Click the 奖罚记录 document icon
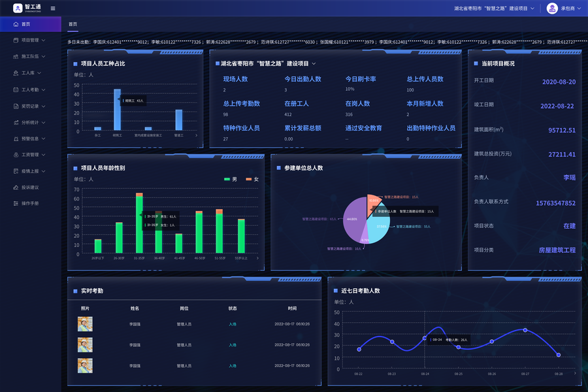Image resolution: width=588 pixels, height=392 pixels. coord(16,106)
